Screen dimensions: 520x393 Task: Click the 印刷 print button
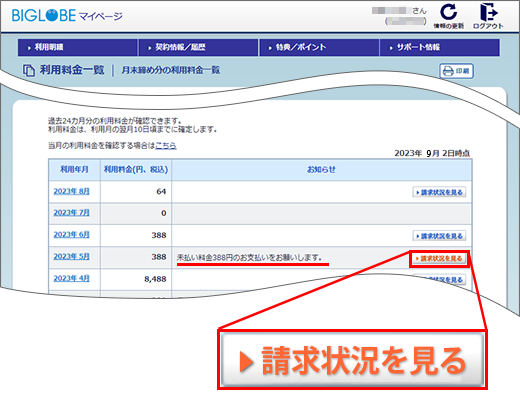point(456,71)
